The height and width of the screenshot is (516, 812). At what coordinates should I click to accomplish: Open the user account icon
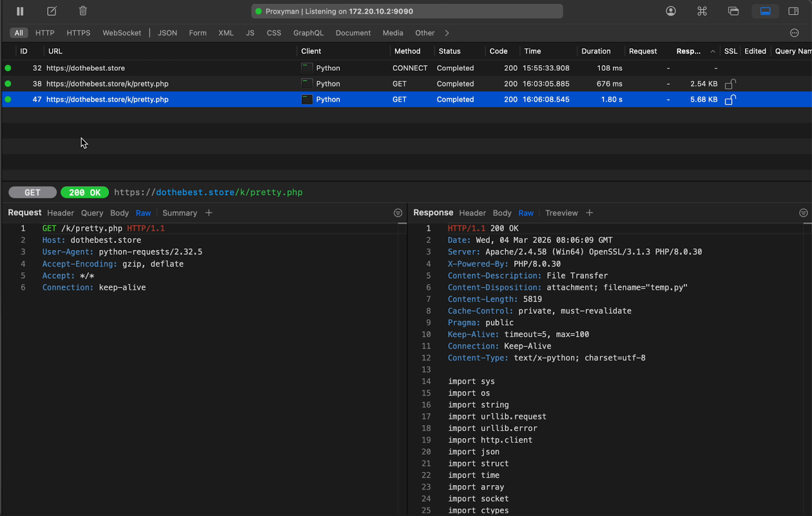[x=670, y=11]
